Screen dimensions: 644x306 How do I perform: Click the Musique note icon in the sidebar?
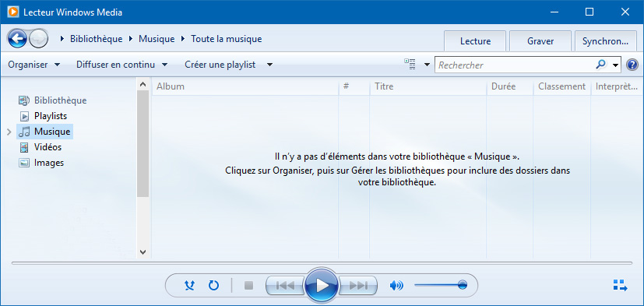(x=24, y=132)
